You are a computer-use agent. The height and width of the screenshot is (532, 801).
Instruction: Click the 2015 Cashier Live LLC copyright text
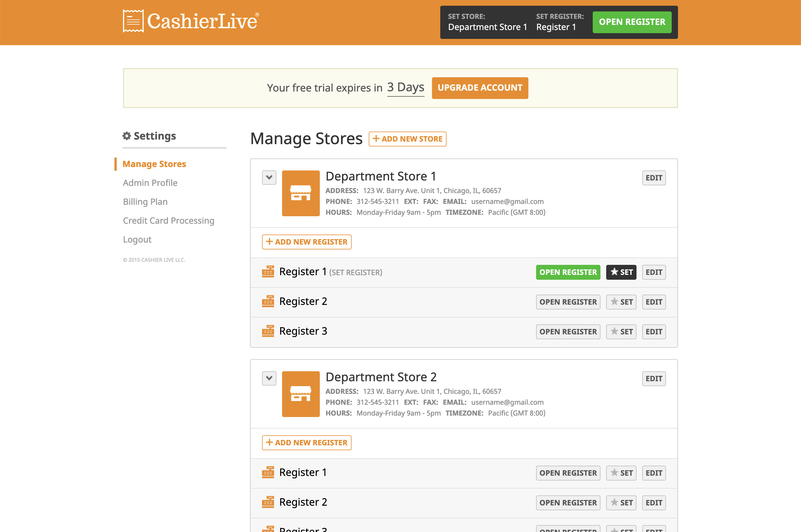154,260
